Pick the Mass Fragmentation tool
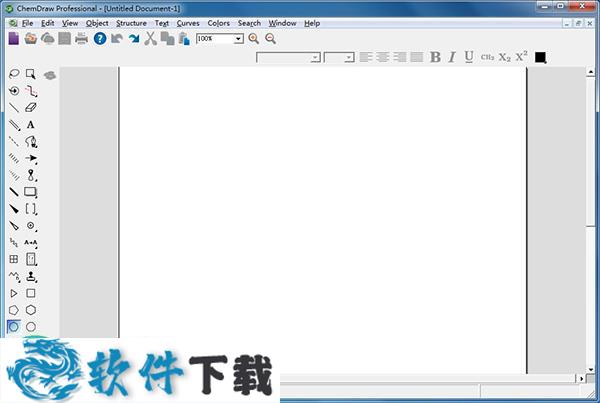 click(x=31, y=91)
